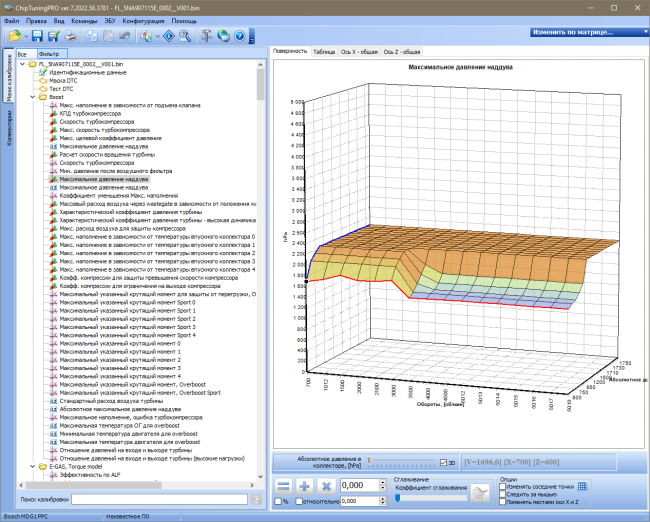Select the 'Фильтр' tab above tree

pyautogui.click(x=52, y=54)
